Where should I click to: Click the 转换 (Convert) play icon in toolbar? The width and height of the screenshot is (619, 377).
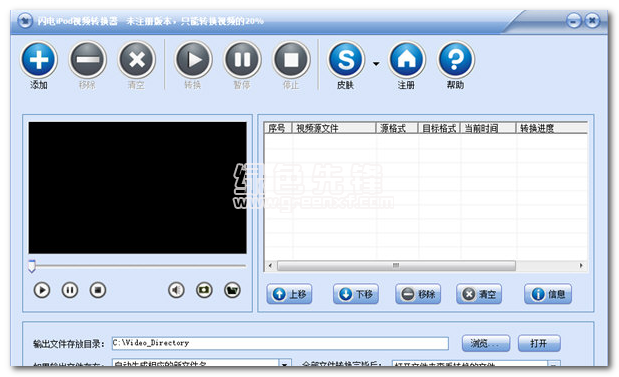click(x=193, y=60)
